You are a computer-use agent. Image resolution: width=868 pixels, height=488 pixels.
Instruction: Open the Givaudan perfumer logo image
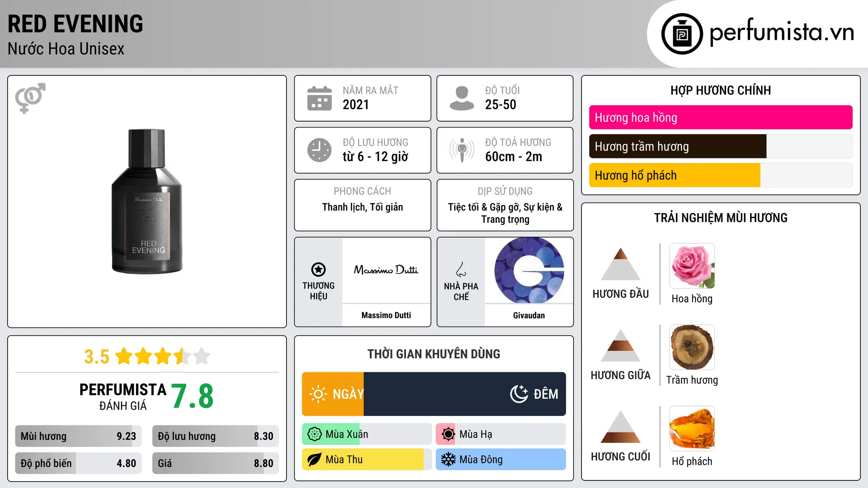pyautogui.click(x=529, y=270)
